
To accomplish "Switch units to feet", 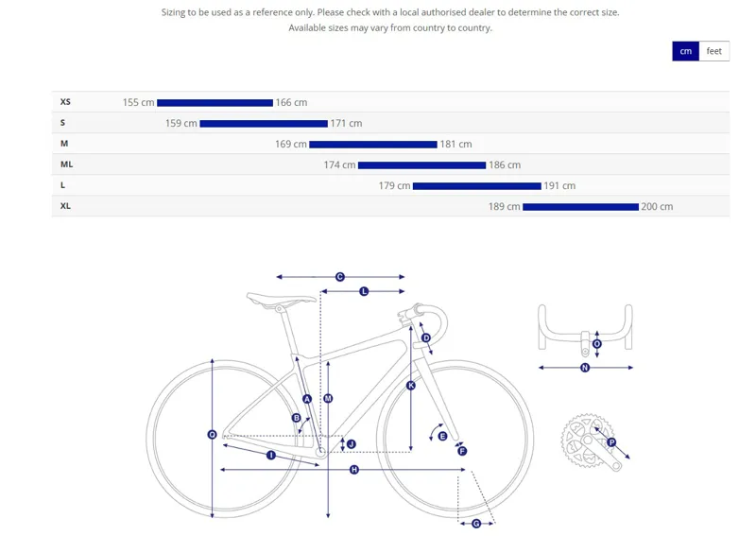I will [713, 51].
